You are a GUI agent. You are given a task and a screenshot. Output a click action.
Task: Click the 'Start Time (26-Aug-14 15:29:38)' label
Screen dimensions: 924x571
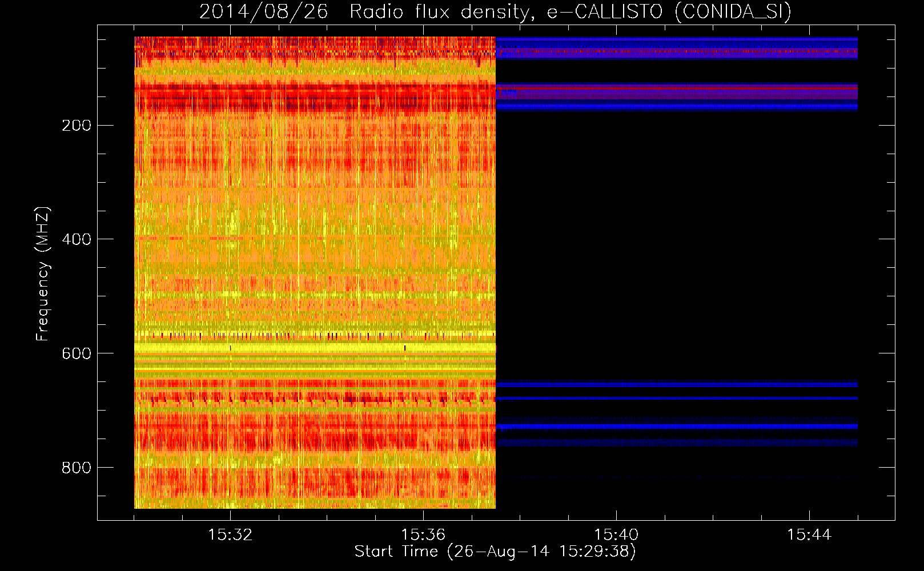(x=495, y=551)
